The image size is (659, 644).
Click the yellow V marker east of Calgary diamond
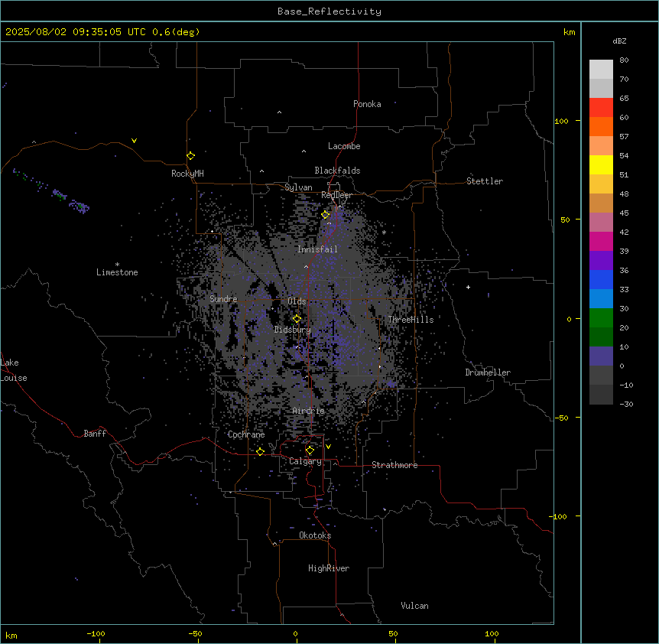click(x=328, y=447)
